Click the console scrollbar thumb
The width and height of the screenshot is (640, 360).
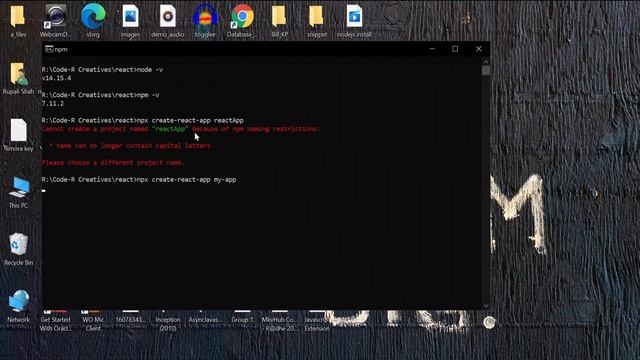pos(486,71)
